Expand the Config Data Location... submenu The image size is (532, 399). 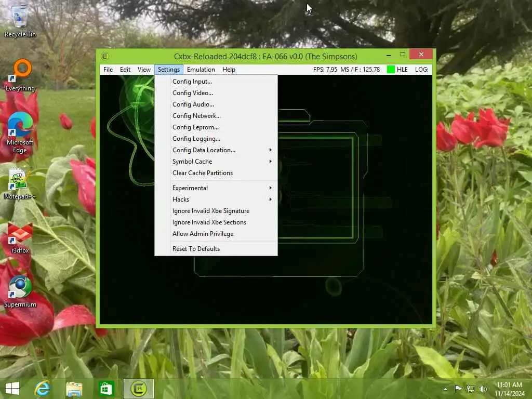pyautogui.click(x=216, y=150)
